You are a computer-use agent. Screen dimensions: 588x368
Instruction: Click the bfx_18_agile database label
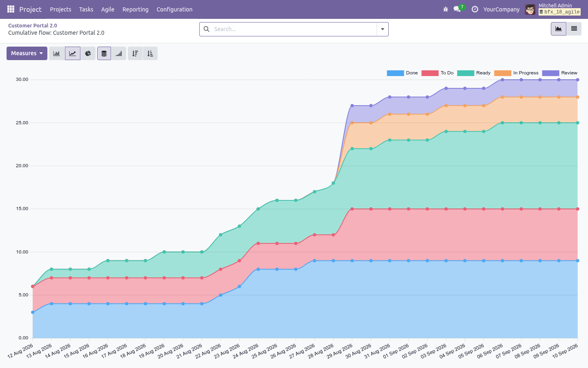click(x=559, y=12)
